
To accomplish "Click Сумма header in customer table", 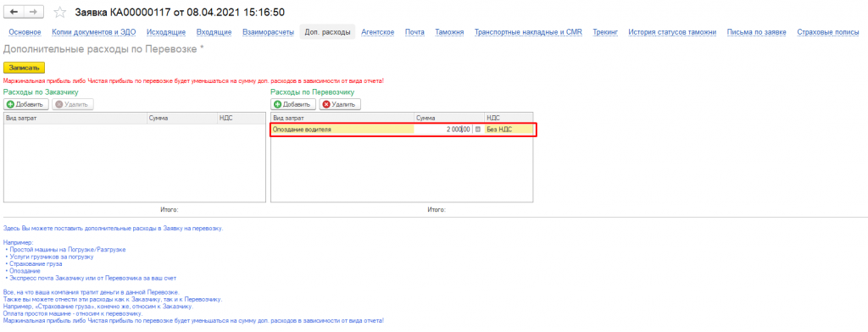I will coord(181,118).
